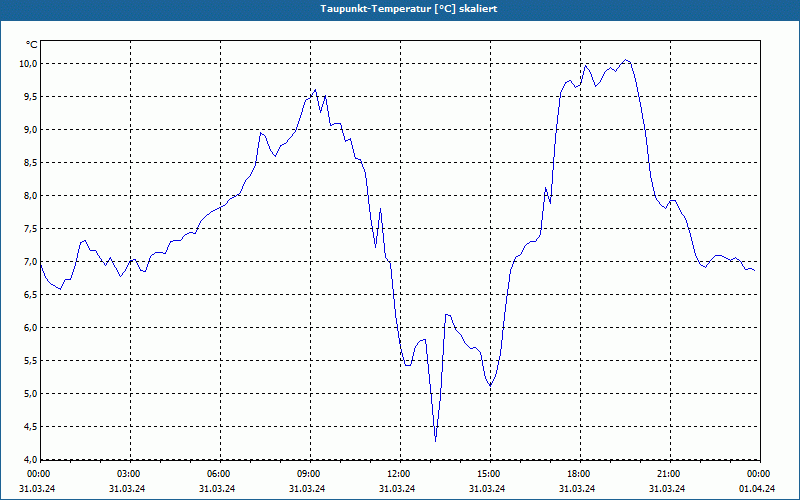
Task: Click the chart title 'Taupunkt-Temperatur [°C] skaliert'
Action: [409, 9]
